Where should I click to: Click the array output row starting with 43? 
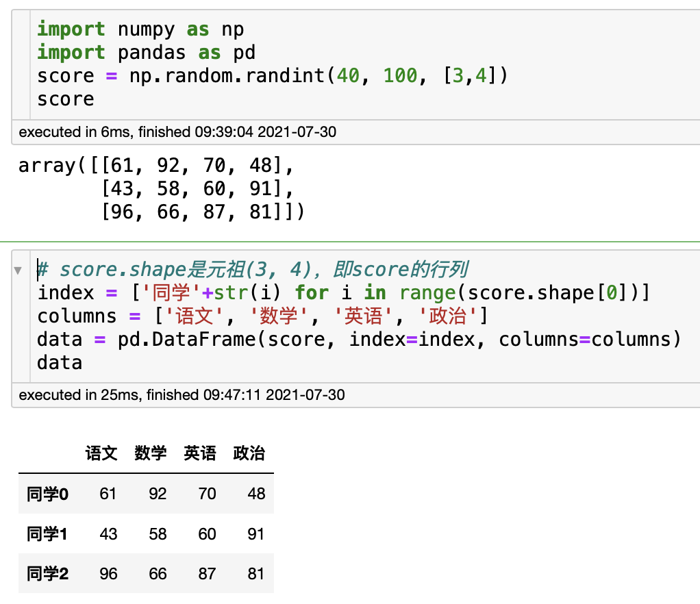pos(197,189)
